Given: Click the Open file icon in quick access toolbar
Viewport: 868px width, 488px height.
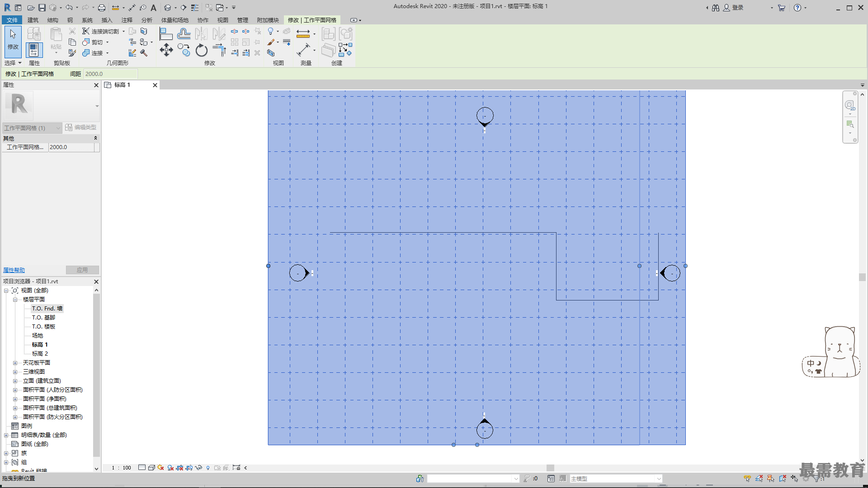Looking at the screenshot, I should (x=31, y=8).
